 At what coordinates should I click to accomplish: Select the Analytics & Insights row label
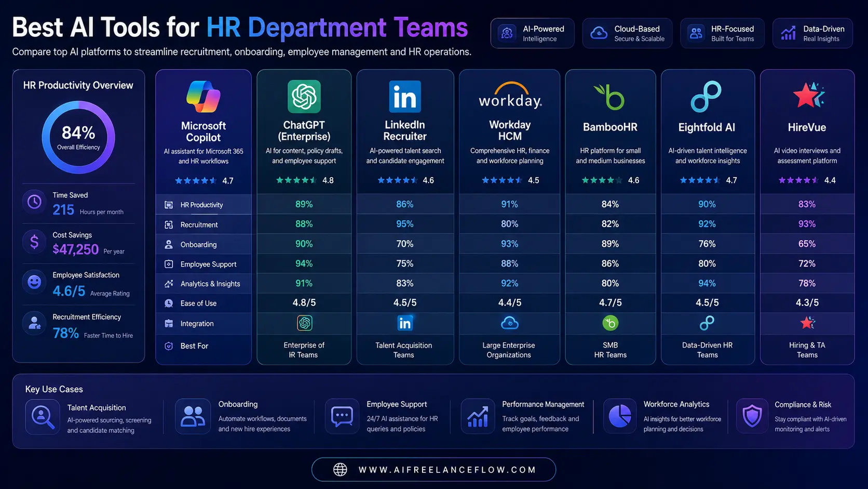tap(210, 284)
